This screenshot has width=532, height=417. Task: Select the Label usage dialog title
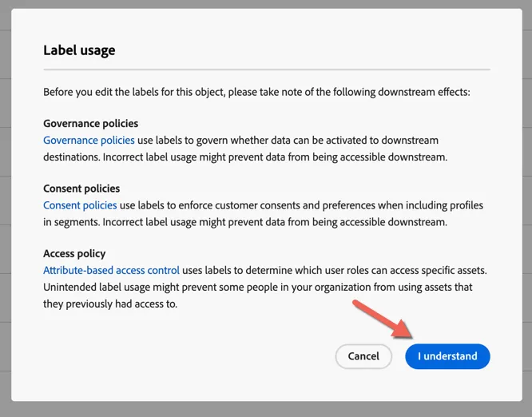click(79, 50)
